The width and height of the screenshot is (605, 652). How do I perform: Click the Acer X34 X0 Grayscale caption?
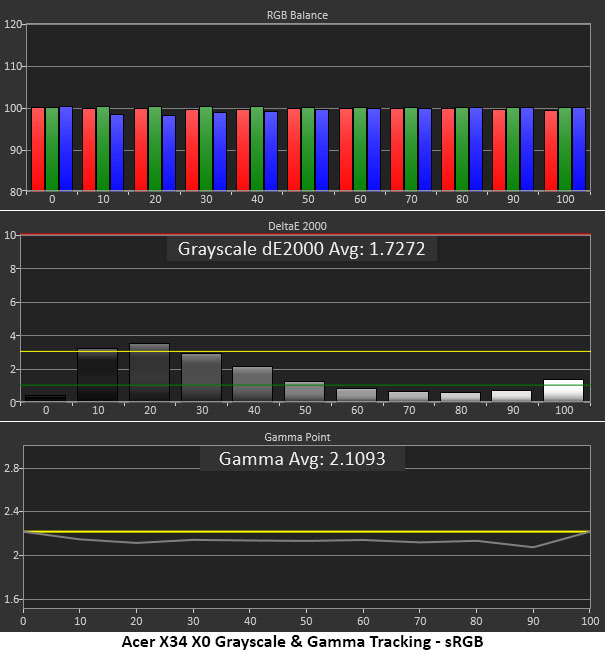[x=302, y=642]
